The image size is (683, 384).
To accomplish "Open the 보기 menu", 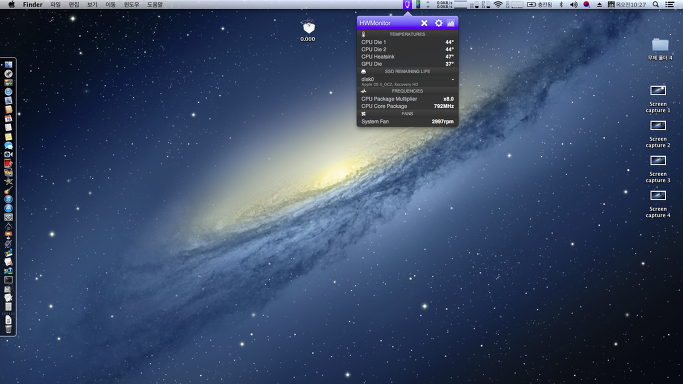I will pos(92,4).
